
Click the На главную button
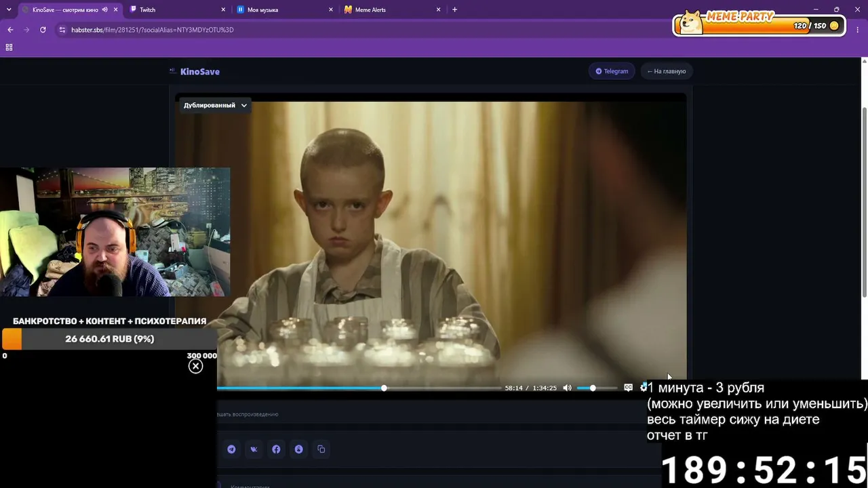point(667,71)
